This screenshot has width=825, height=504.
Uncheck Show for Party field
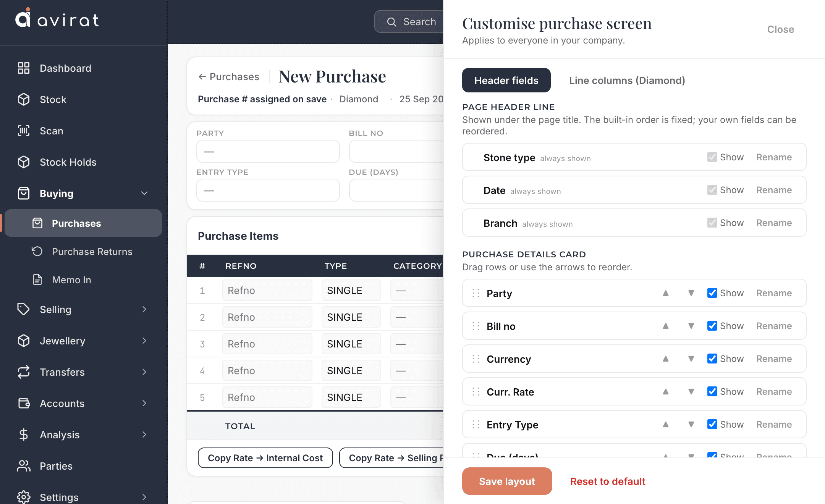click(x=712, y=293)
